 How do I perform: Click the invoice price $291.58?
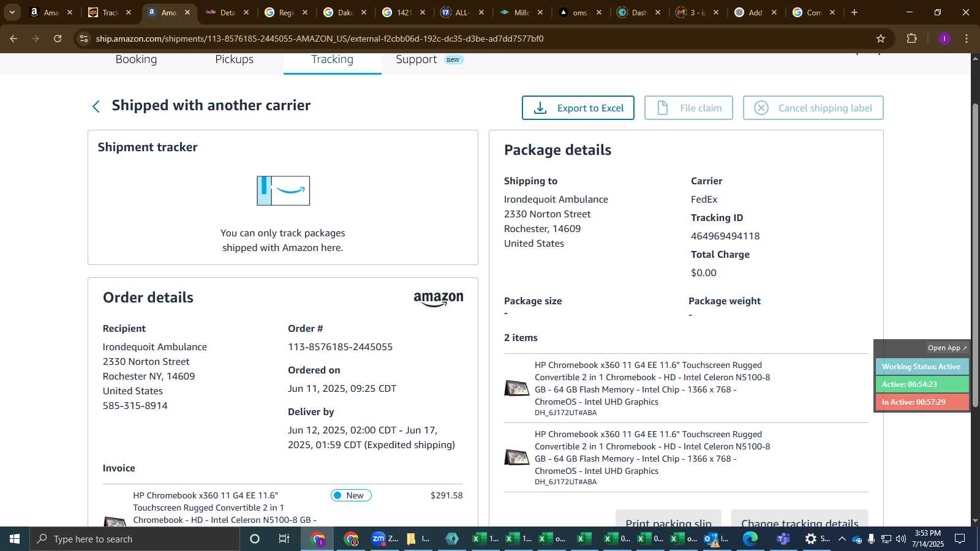(447, 495)
